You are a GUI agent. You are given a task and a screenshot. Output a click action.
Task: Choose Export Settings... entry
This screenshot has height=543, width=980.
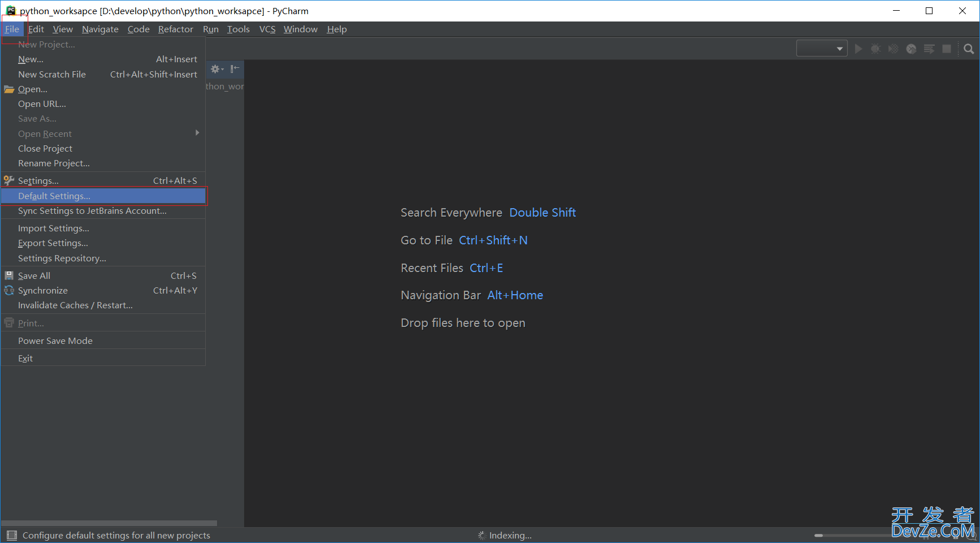[x=103, y=243]
